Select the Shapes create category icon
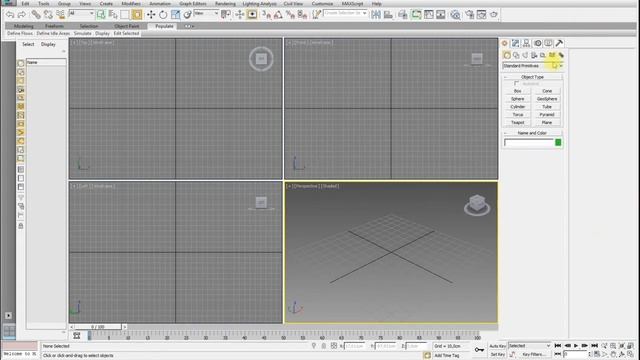Viewport: 640px width, 360px height. click(x=516, y=55)
